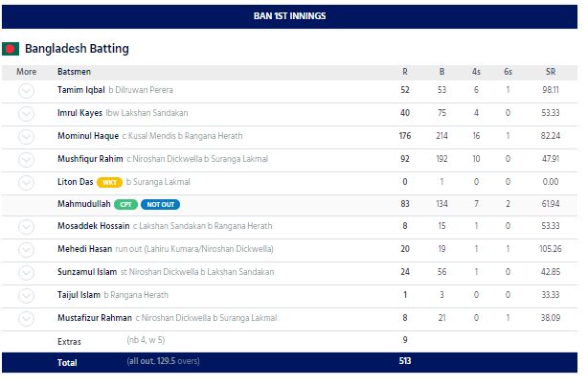Expand Mominul Haque's row chevron
588x386 pixels.
click(26, 136)
